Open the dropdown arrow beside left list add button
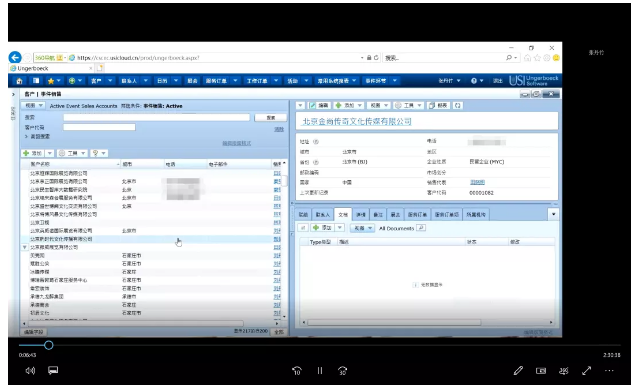636x388 pixels. pyautogui.click(x=50, y=153)
